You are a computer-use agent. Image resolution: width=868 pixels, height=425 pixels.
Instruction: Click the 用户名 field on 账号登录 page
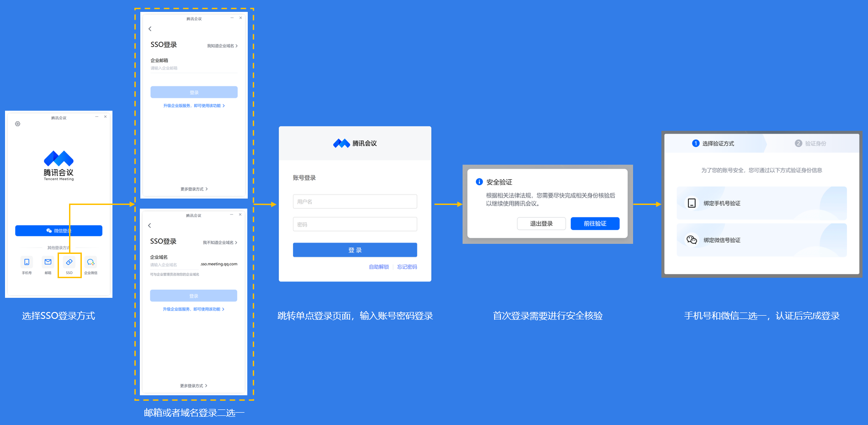pyautogui.click(x=355, y=202)
